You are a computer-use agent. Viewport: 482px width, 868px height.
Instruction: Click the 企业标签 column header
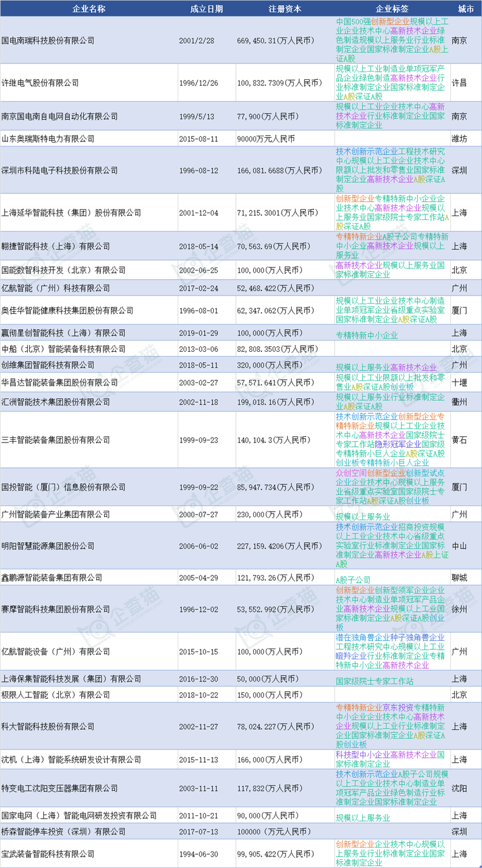pyautogui.click(x=392, y=9)
